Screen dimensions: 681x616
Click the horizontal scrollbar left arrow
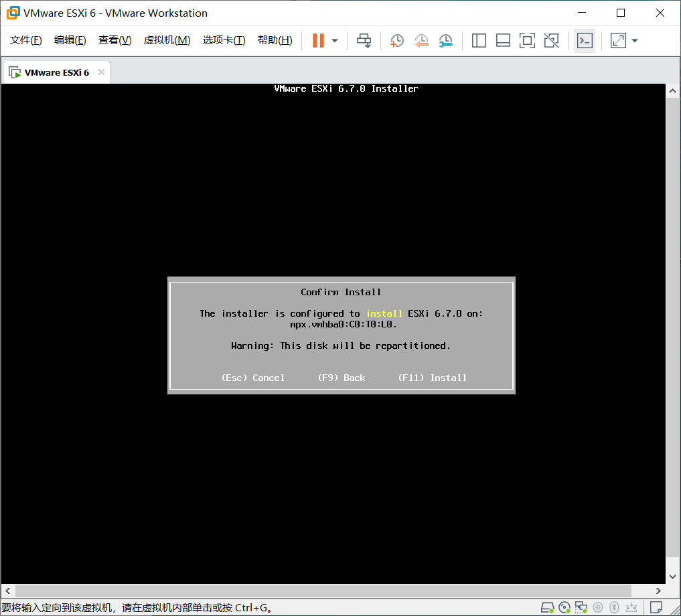(8, 591)
